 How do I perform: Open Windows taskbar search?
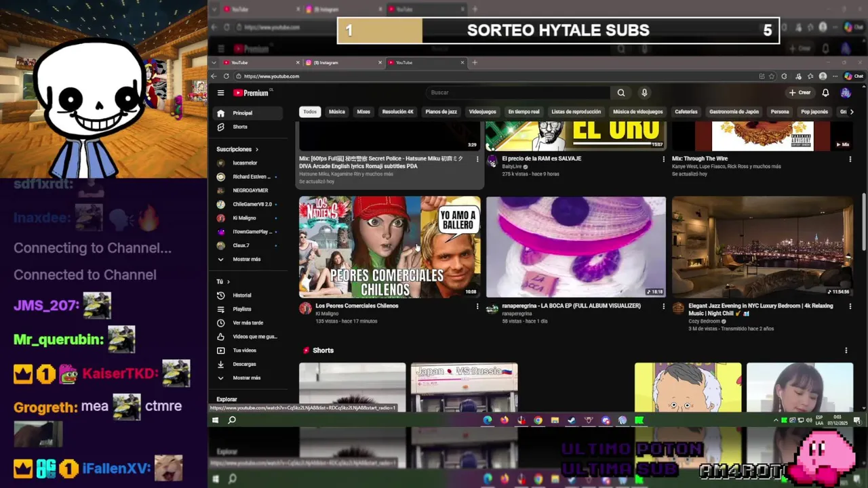pos(232,420)
